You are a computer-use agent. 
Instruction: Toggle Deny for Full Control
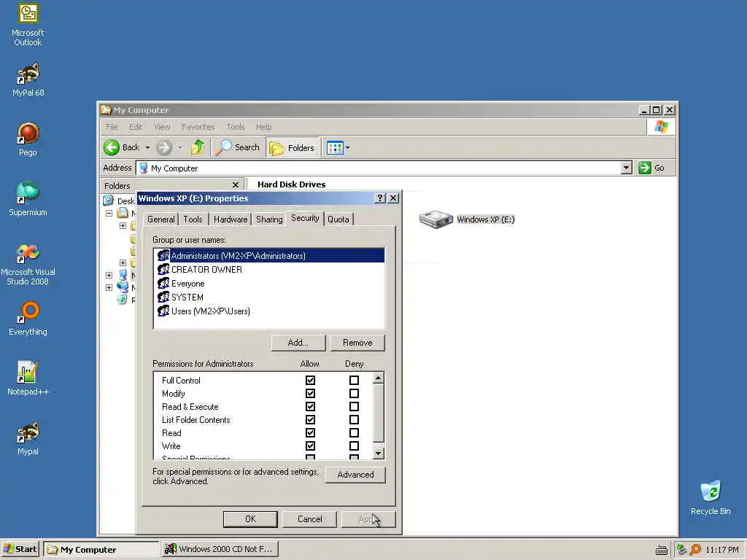354,380
